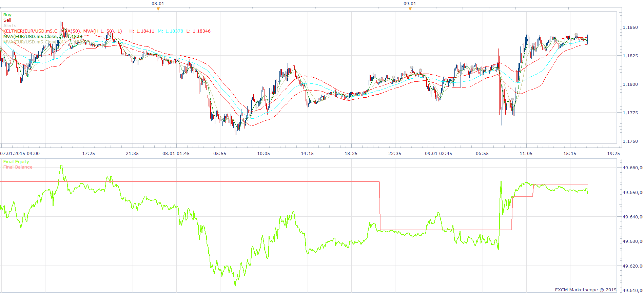Toggle the grayed Alerts legend label
The image size is (644, 293).
pyautogui.click(x=9, y=25)
